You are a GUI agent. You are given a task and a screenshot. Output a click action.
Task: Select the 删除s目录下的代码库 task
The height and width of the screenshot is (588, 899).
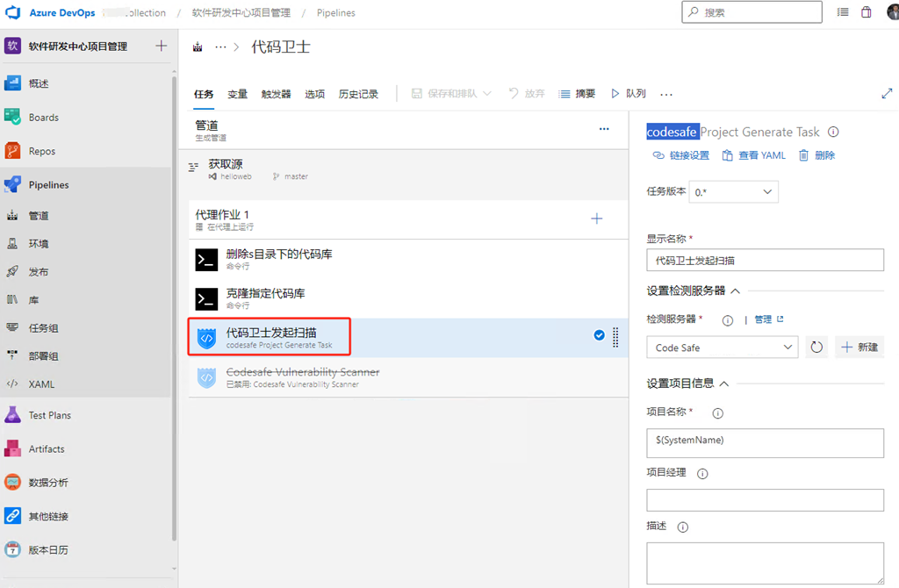(x=409, y=259)
